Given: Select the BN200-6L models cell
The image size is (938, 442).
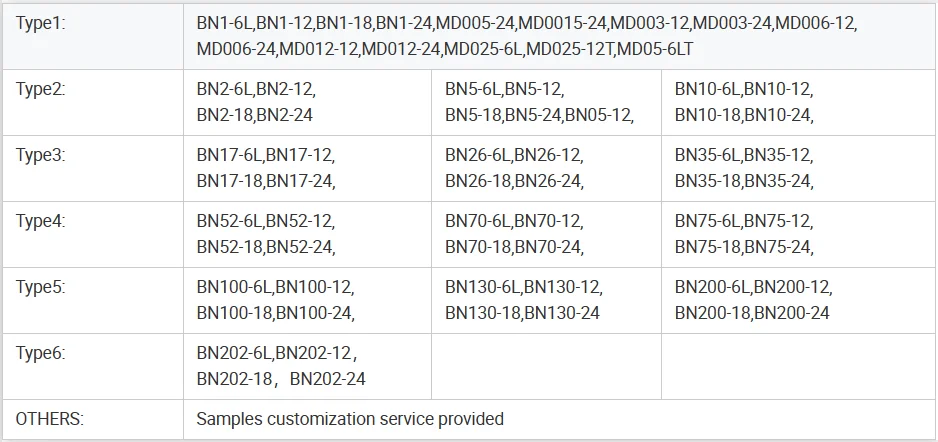Looking at the screenshot, I should tap(753, 300).
